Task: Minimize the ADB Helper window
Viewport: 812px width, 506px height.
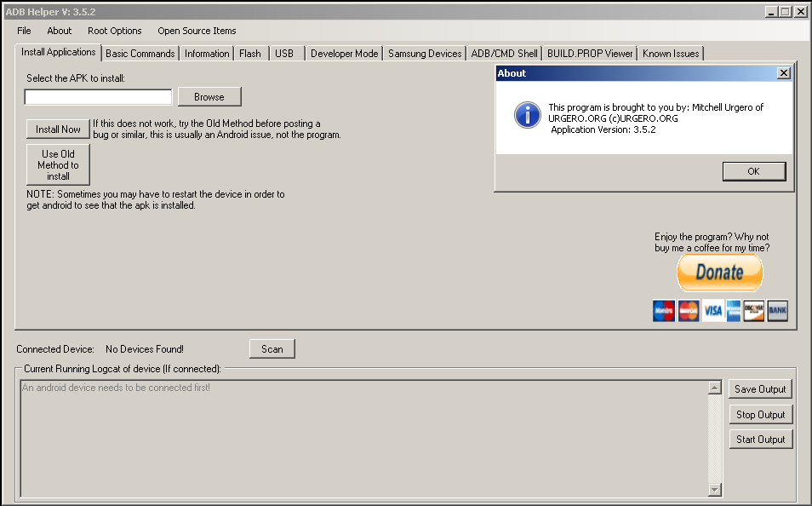Action: pos(772,11)
